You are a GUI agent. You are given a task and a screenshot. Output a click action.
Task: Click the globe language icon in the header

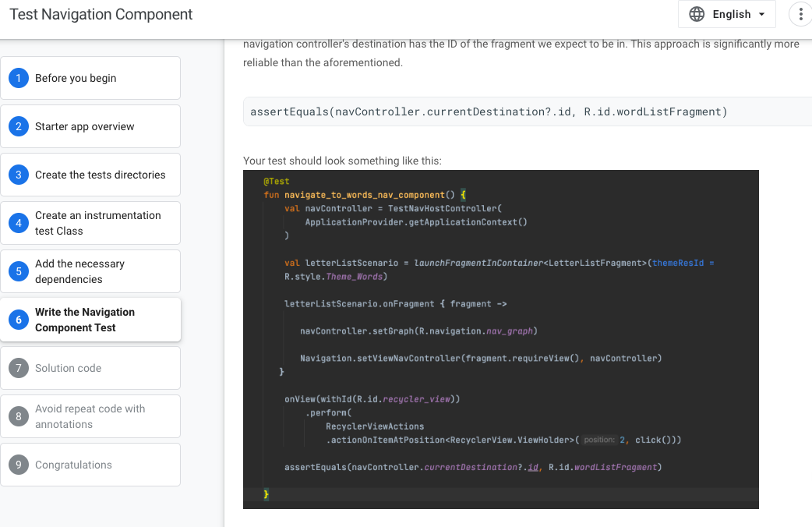(696, 14)
